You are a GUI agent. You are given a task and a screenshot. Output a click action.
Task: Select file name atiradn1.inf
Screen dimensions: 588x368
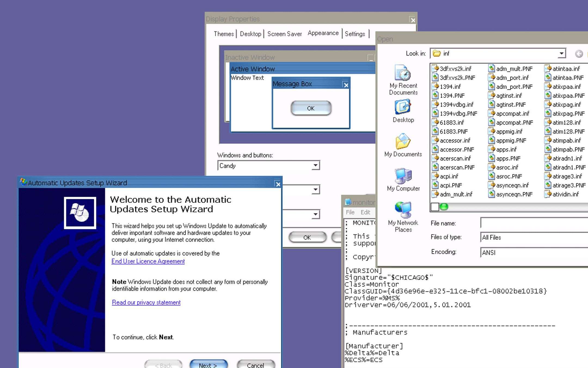pos(567,158)
